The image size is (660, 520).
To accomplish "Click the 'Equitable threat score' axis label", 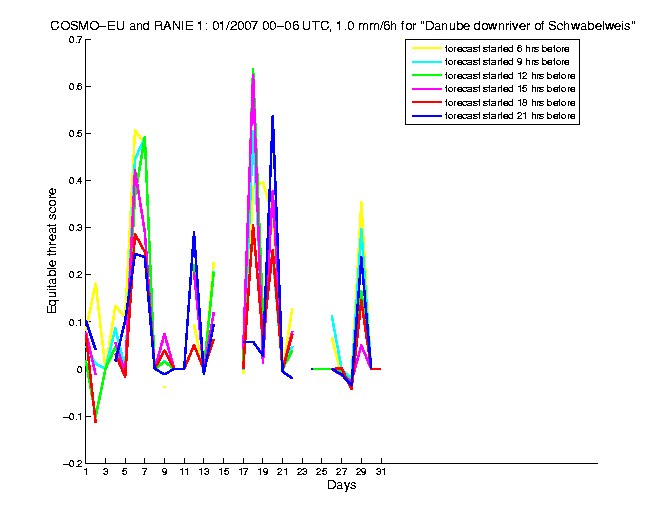I will [52, 251].
